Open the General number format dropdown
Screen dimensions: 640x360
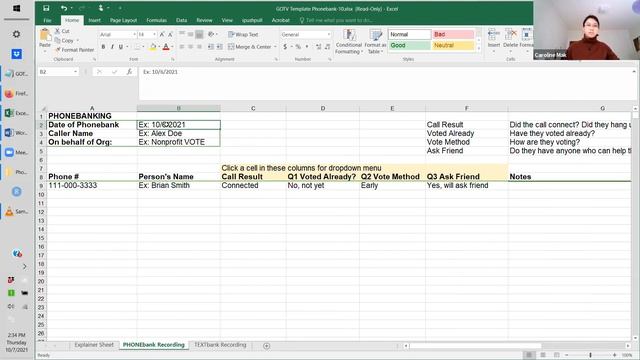pos(329,35)
